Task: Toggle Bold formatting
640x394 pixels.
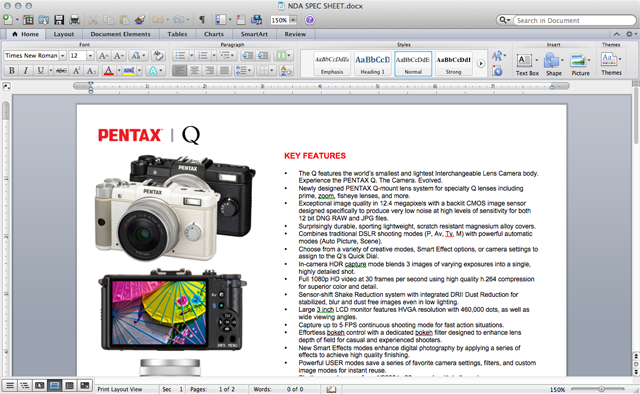Action: pyautogui.click(x=11, y=71)
